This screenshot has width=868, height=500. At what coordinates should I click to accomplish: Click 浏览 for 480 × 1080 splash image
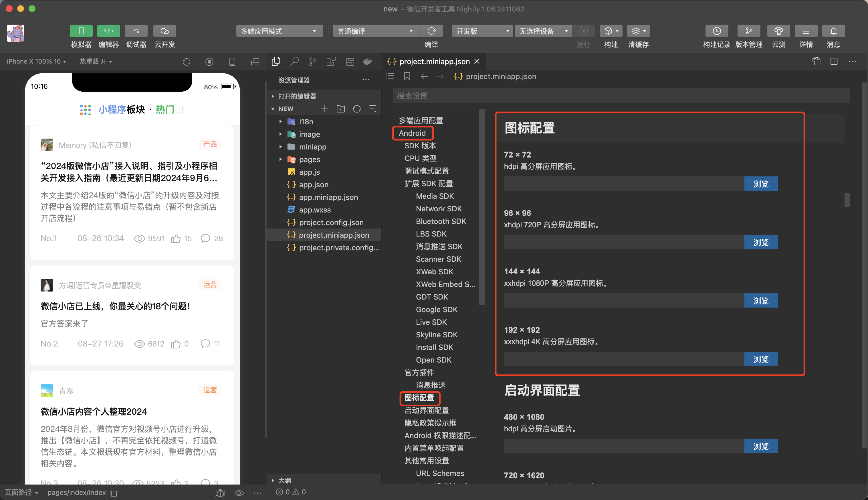(x=761, y=446)
